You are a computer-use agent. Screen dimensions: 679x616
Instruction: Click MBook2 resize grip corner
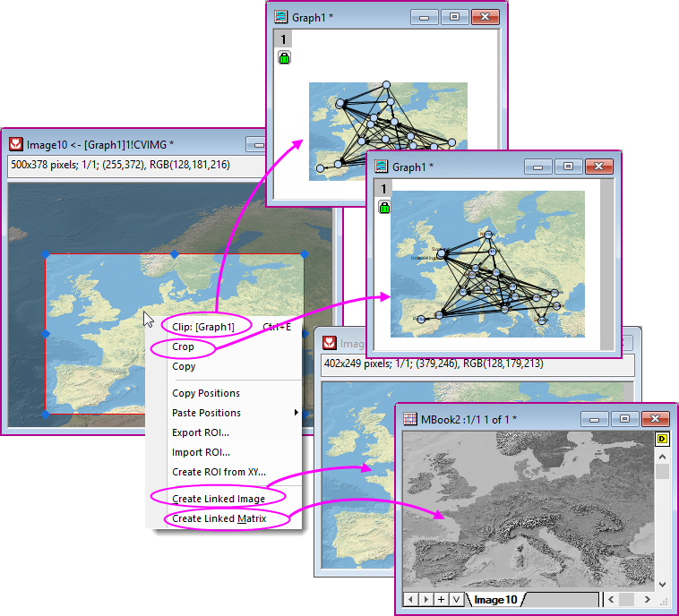click(663, 601)
